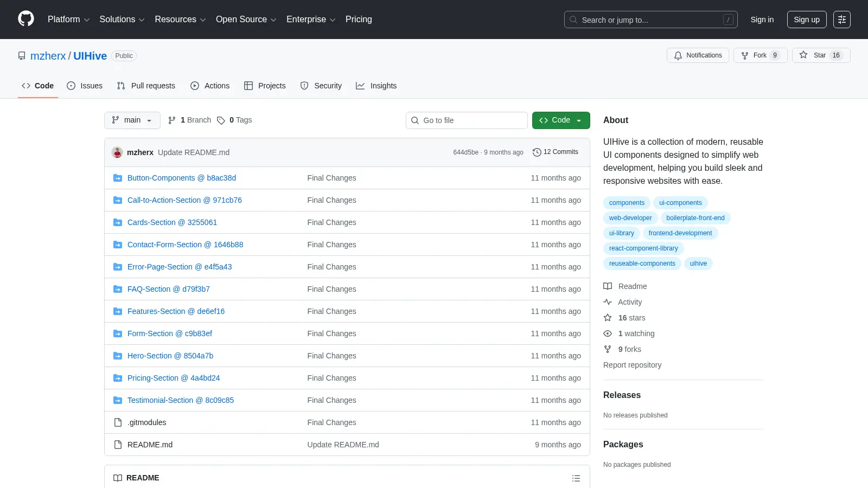Screen dimensions: 868x488
Task: Open the README outline icon
Action: click(x=576, y=478)
